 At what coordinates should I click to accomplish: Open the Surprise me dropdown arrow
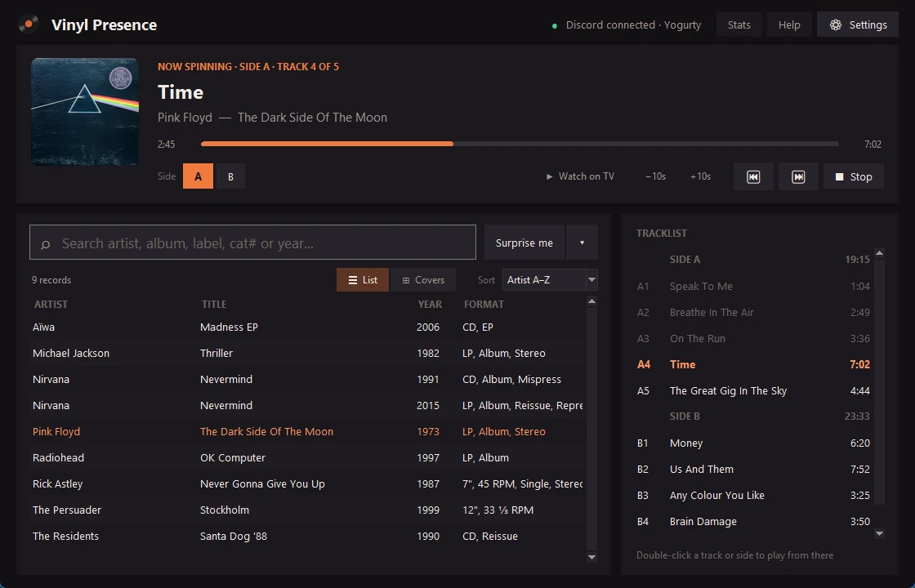point(582,243)
